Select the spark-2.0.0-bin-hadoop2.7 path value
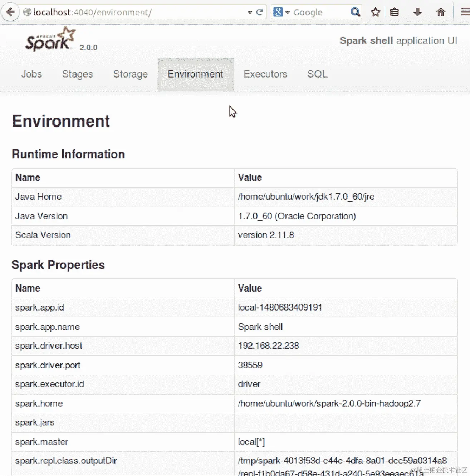Viewport: 470px width, 476px height. [329, 403]
